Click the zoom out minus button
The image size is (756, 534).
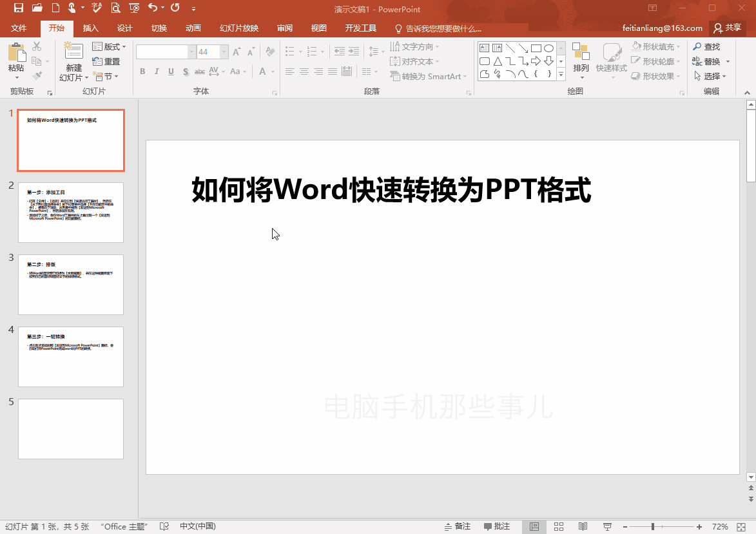[x=625, y=527]
